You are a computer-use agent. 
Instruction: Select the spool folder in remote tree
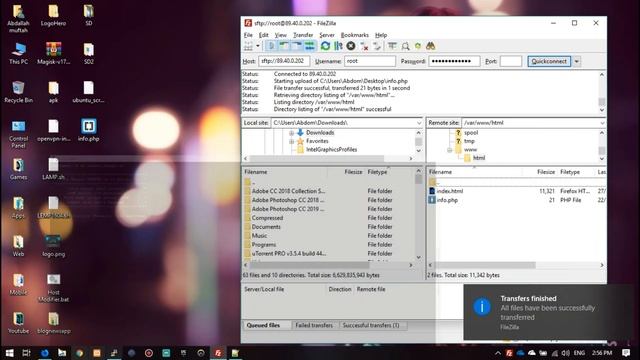(471, 133)
